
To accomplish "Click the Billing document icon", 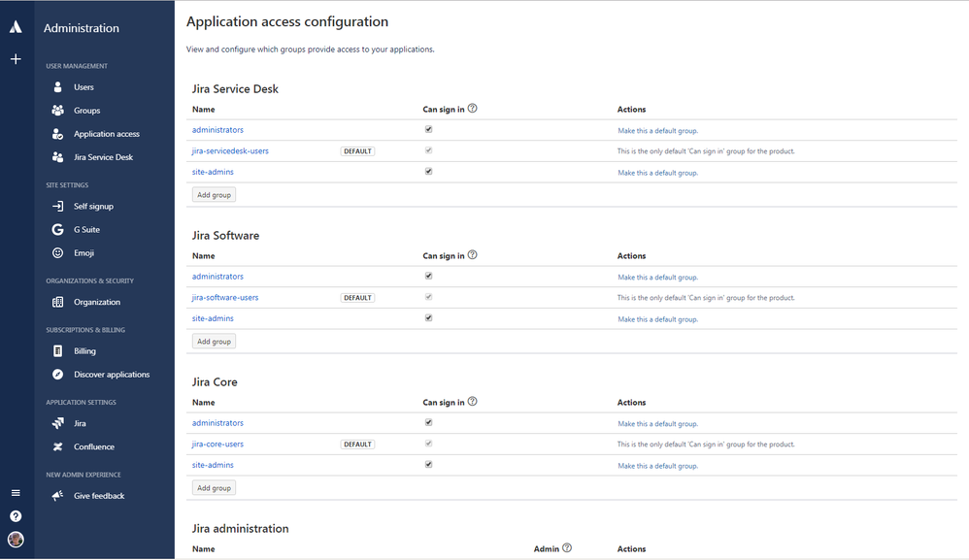I will pos(57,350).
